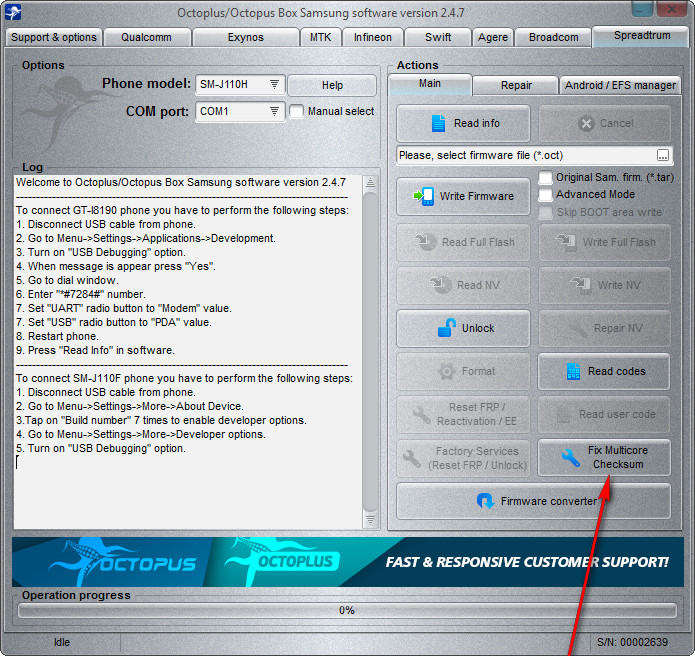Enable Advanced Mode checkbox

[x=546, y=195]
